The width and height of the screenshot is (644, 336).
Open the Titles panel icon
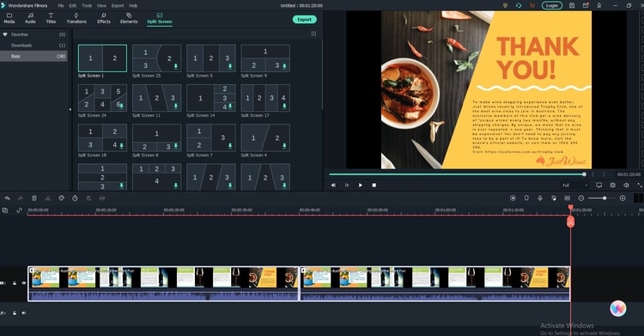[x=51, y=18]
